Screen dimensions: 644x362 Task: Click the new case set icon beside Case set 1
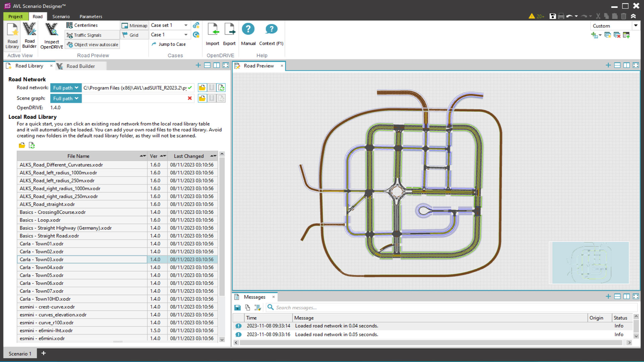196,25
